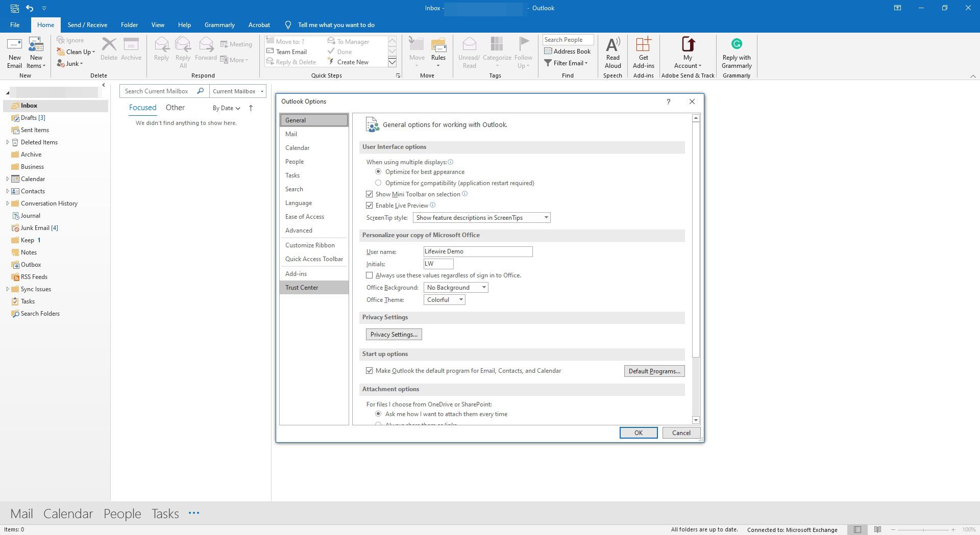The width and height of the screenshot is (980, 535).
Task: Click the zoom slider in status bar
Action: [922, 530]
